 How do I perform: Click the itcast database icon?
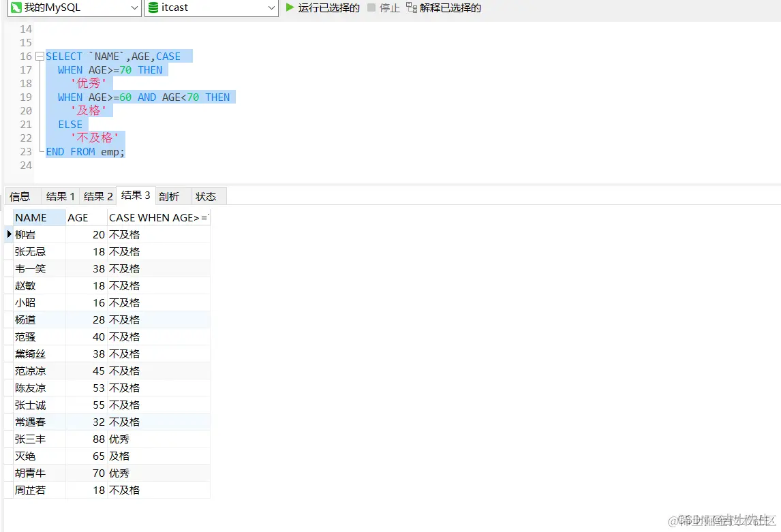153,7
